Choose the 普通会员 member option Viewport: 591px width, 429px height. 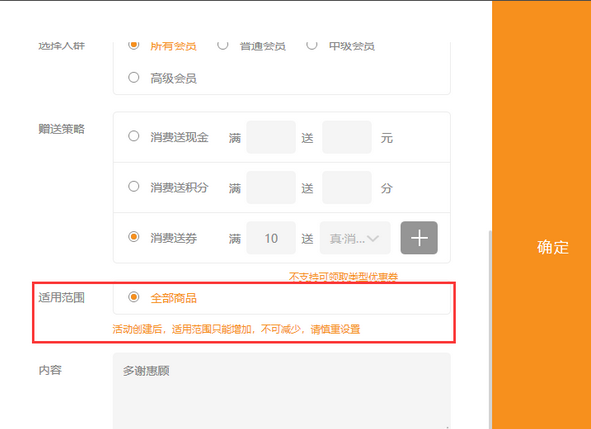(223, 45)
